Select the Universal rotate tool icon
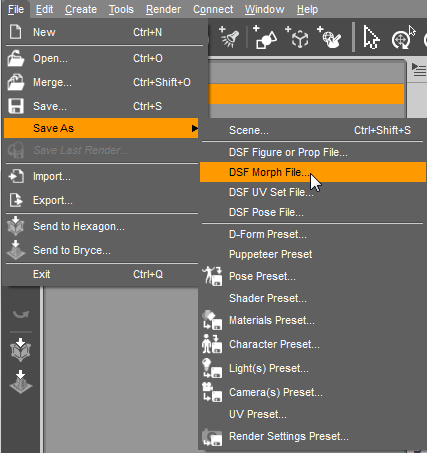 403,37
